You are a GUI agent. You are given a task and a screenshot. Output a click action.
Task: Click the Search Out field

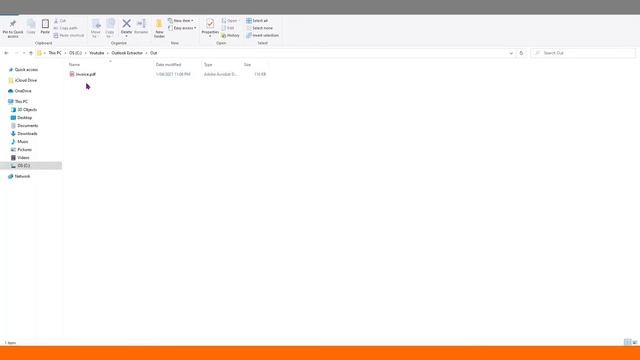(583, 53)
